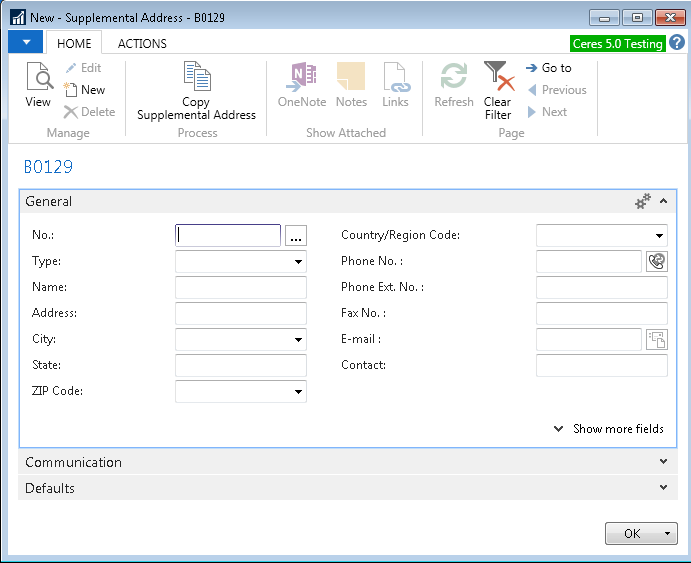Click the OK button

(632, 534)
